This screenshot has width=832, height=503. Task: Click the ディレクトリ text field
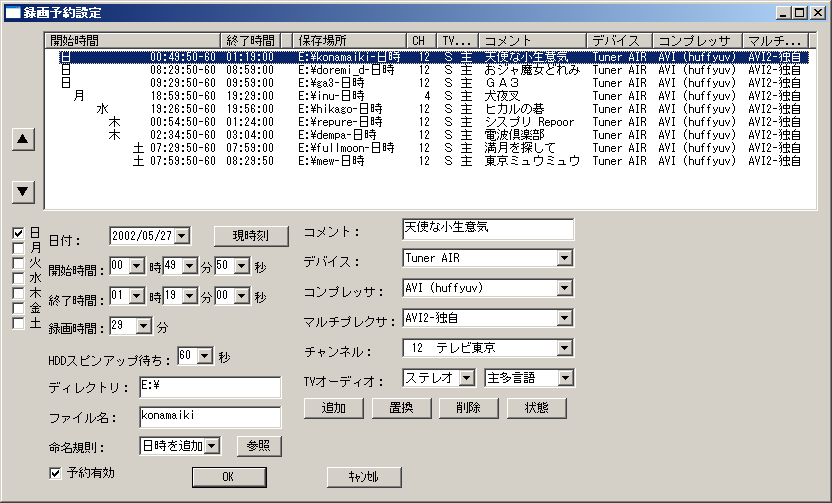point(210,387)
